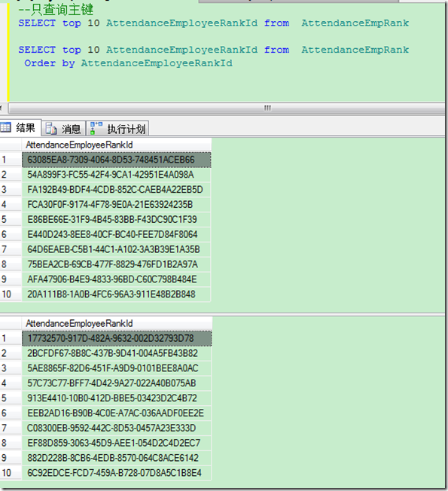The width and height of the screenshot is (448, 491).
Task: Select cell 5AE8865F-82D6-451F-A9D9-0101BEE8A0AC
Action: (117, 368)
